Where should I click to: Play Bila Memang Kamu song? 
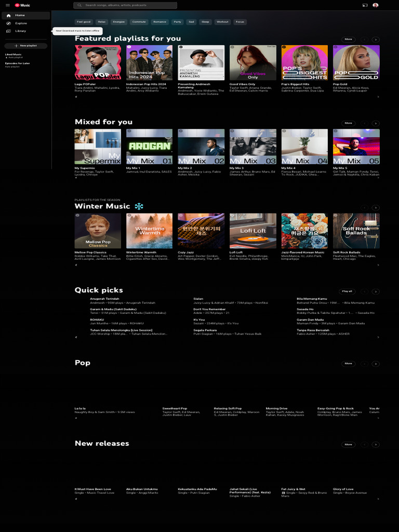pos(312,299)
